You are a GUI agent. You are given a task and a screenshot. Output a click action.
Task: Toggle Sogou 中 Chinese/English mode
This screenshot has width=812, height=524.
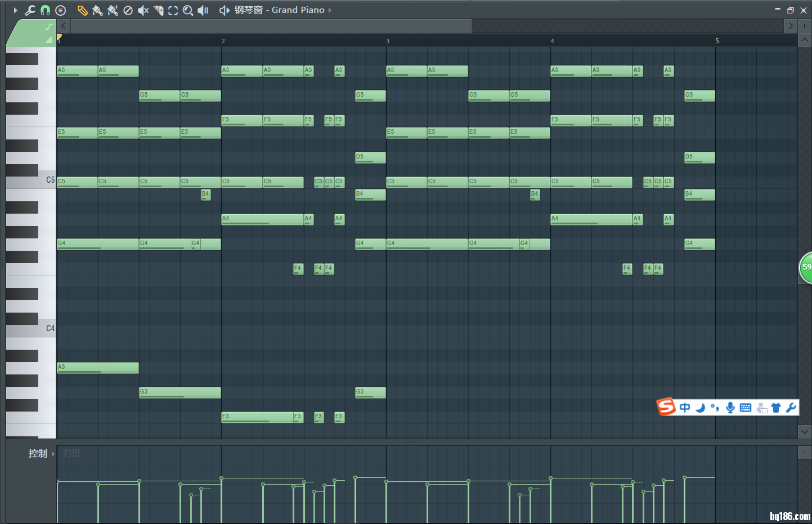click(685, 408)
